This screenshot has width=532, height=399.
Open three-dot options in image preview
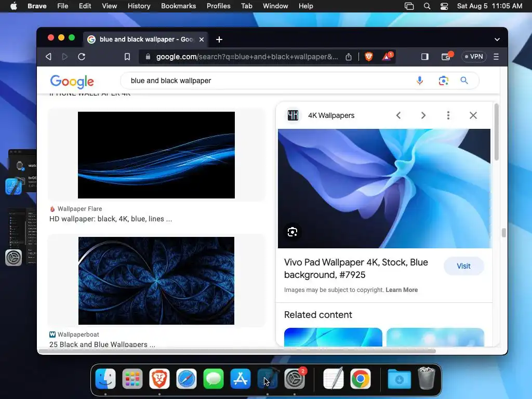point(448,115)
